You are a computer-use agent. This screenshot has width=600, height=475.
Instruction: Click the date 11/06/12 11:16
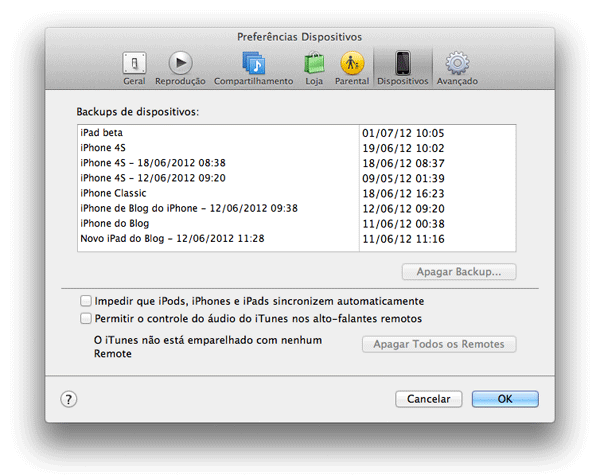point(403,239)
